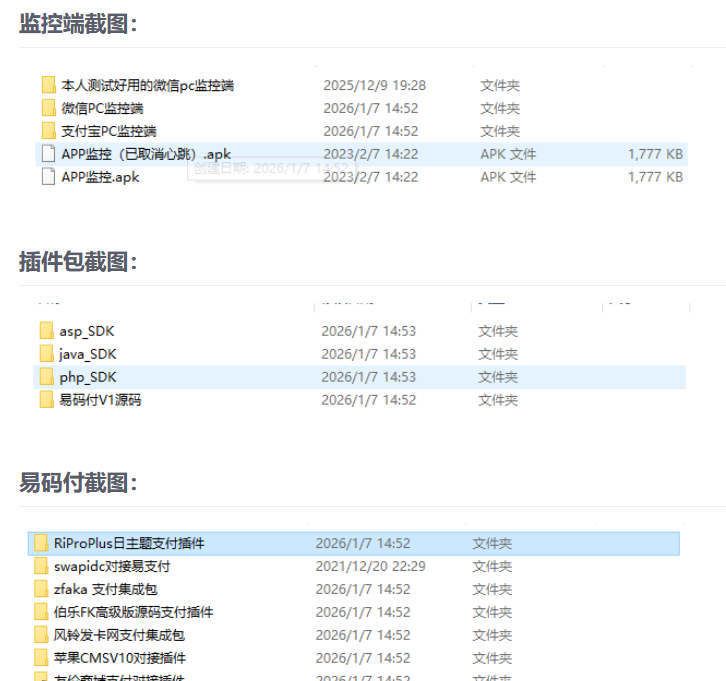Select the asp_SDK folder name
The width and height of the screenshot is (726, 681).
[x=87, y=331]
